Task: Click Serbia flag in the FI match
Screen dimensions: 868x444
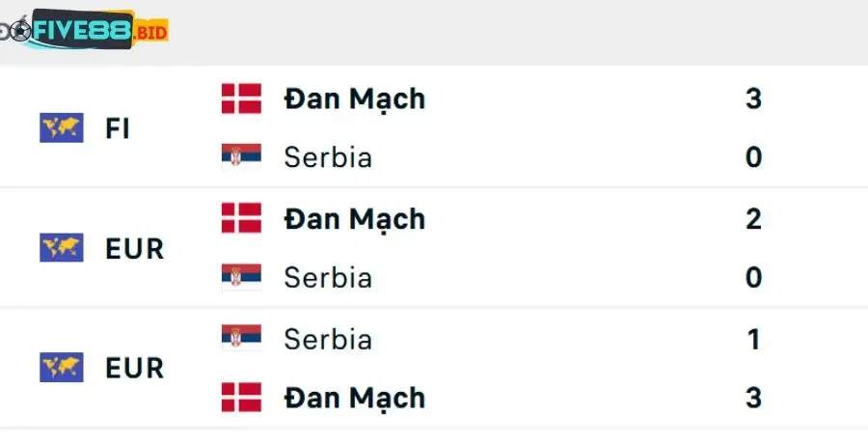Action: (x=241, y=157)
